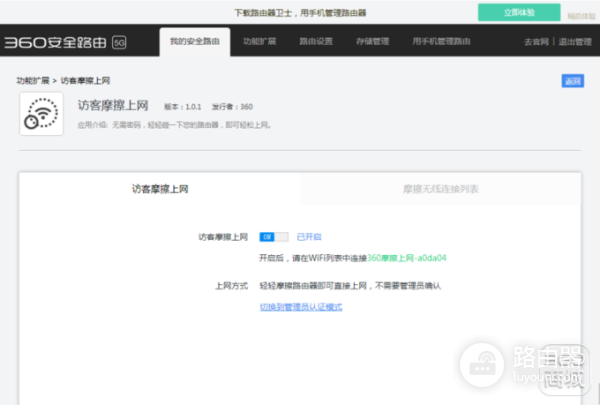Click the 5G badge icon

119,42
